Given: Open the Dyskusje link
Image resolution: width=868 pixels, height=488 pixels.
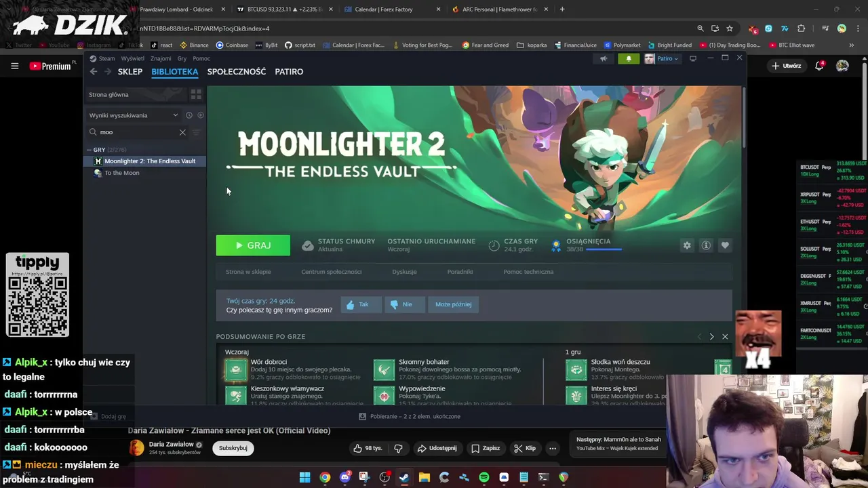Looking at the screenshot, I should tap(404, 272).
